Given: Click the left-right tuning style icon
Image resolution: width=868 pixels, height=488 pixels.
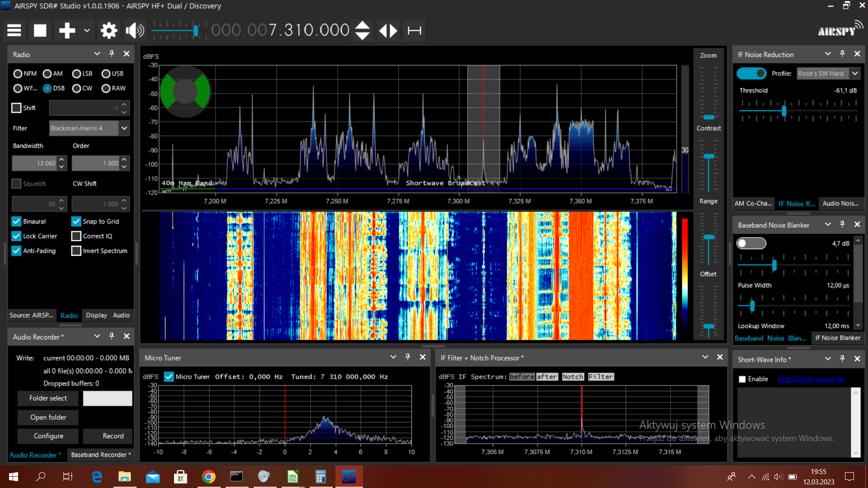Looking at the screenshot, I should pyautogui.click(x=388, y=30).
